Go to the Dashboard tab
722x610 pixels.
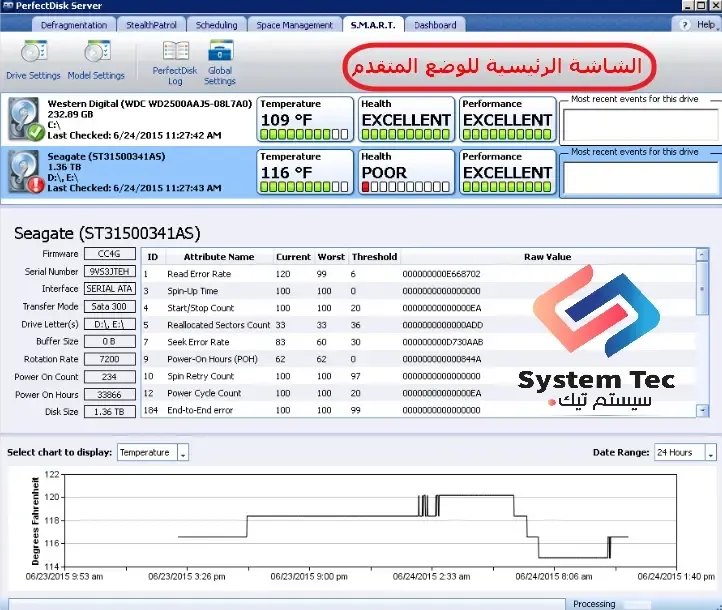coord(435,25)
